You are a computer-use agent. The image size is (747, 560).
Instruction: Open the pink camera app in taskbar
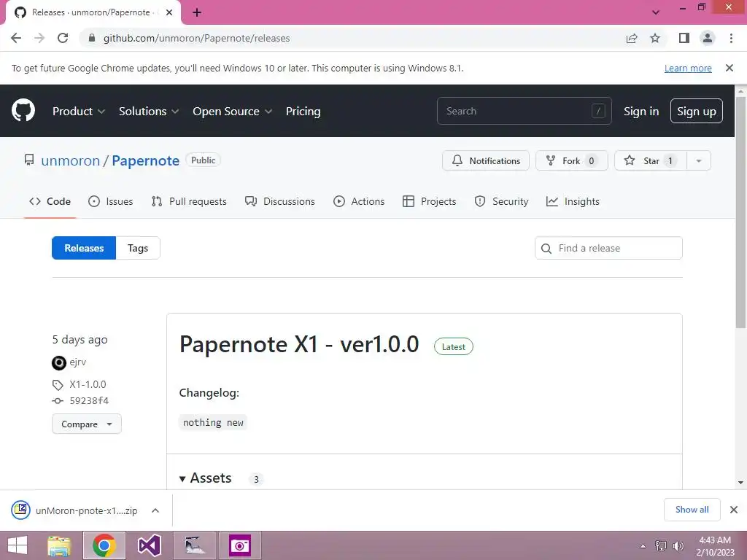pyautogui.click(x=239, y=545)
